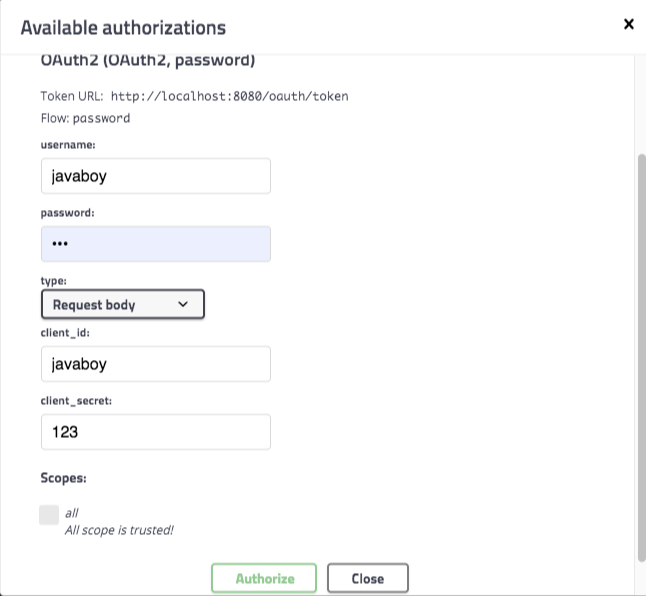This screenshot has width=646, height=596.
Task: Click the 'client_secret:' field label
Action: click(x=76, y=400)
